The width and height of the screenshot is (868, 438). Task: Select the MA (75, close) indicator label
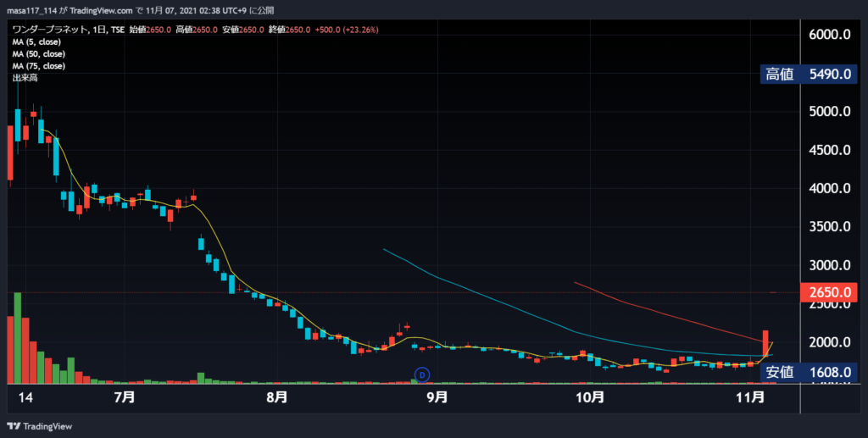tap(39, 66)
